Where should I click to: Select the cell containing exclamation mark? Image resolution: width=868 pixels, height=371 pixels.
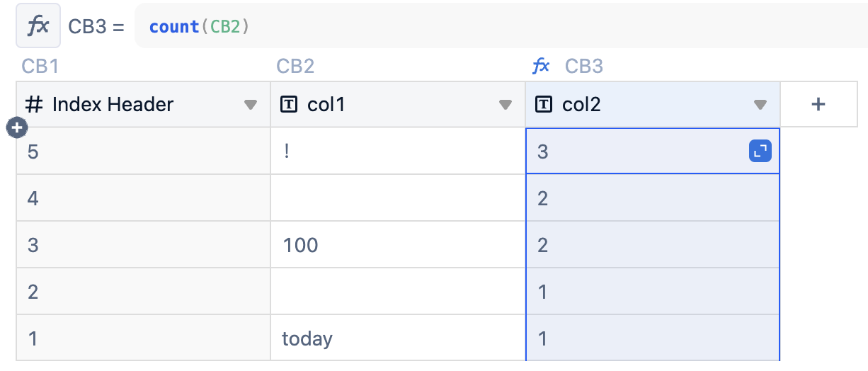398,152
